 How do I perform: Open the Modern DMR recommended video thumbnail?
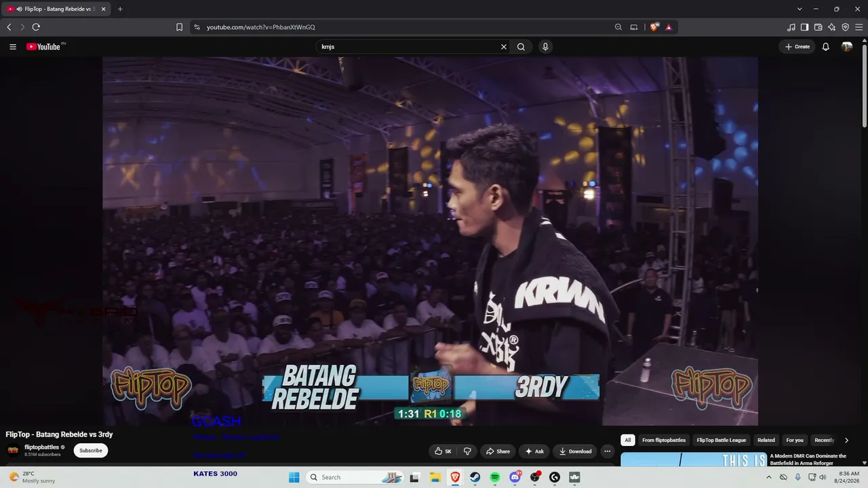pyautogui.click(x=694, y=460)
